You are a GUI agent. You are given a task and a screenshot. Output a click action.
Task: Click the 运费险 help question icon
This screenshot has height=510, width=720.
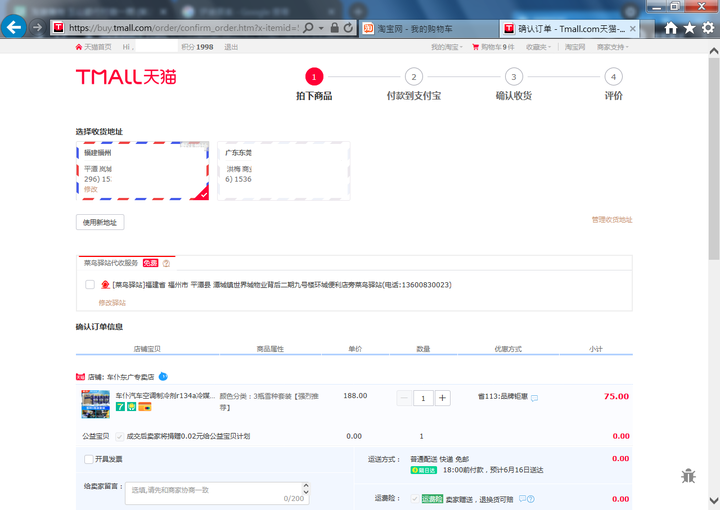coord(531,499)
